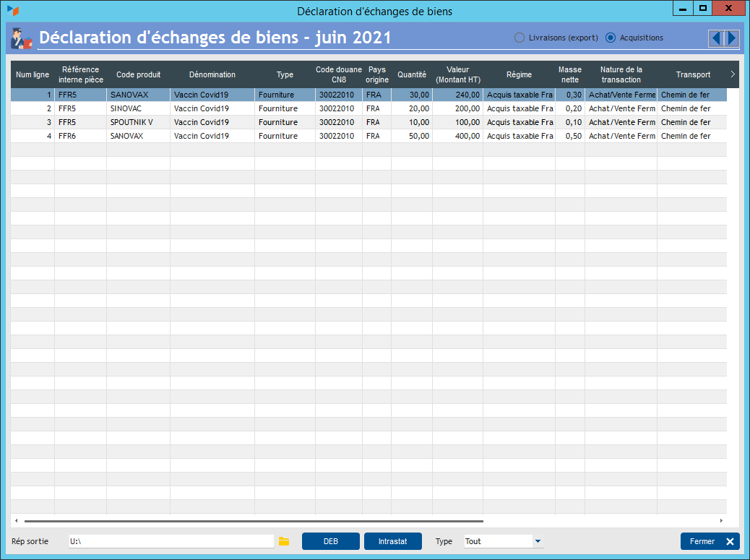Generate the DEB export file

coord(330,541)
